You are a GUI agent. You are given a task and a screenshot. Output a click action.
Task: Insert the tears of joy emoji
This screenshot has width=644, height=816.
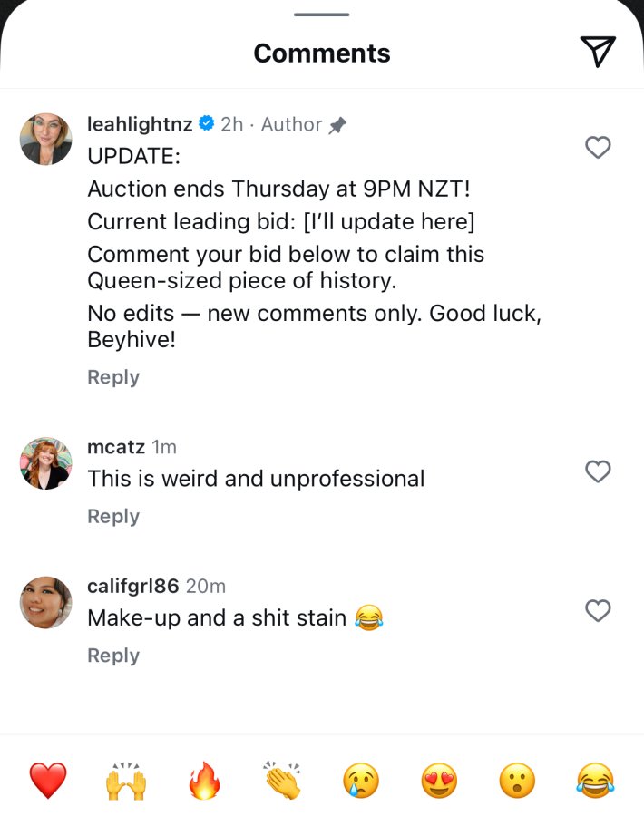coord(596,780)
